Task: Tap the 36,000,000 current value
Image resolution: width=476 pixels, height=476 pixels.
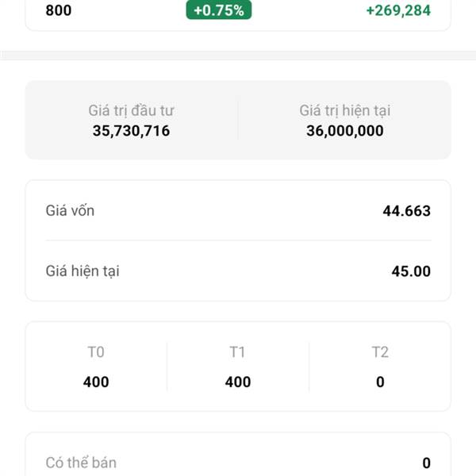Action: [x=345, y=131]
